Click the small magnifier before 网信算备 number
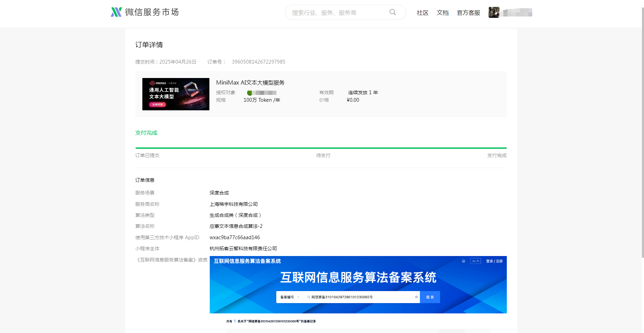 click(x=309, y=297)
